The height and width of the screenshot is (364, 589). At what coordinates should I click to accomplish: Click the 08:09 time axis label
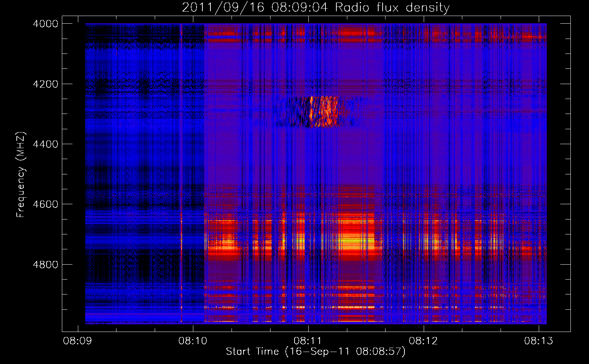pyautogui.click(x=78, y=341)
